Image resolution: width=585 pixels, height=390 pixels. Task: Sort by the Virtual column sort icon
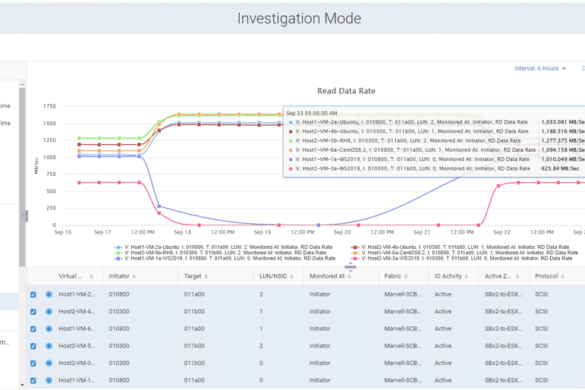pyautogui.click(x=91, y=277)
